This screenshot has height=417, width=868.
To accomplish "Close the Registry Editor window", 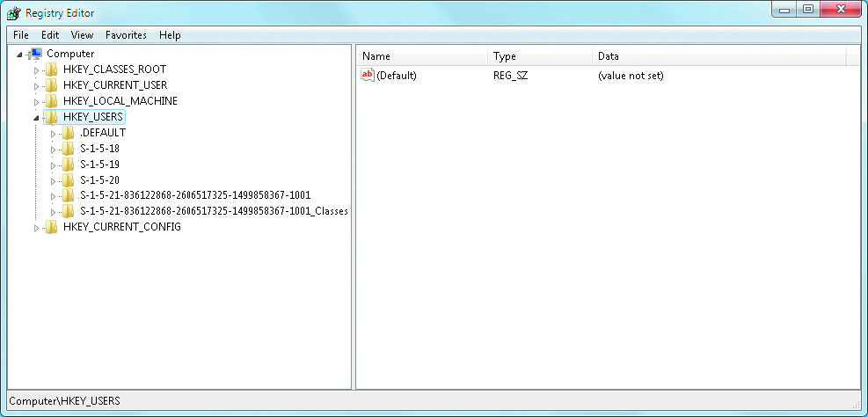I will tap(842, 10).
